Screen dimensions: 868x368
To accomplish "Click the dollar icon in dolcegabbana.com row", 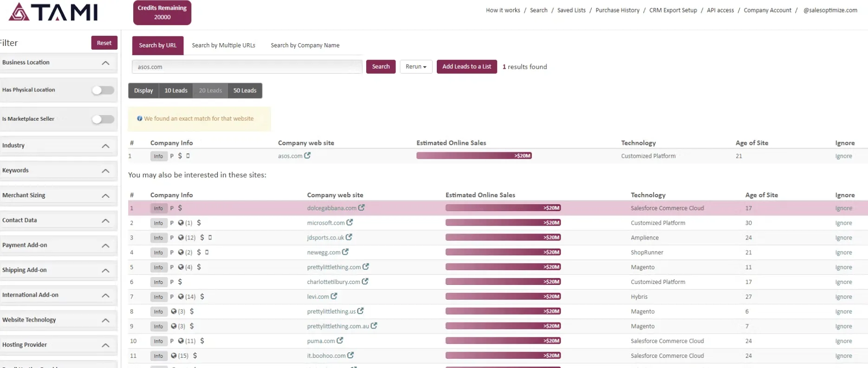I will click(x=180, y=208).
